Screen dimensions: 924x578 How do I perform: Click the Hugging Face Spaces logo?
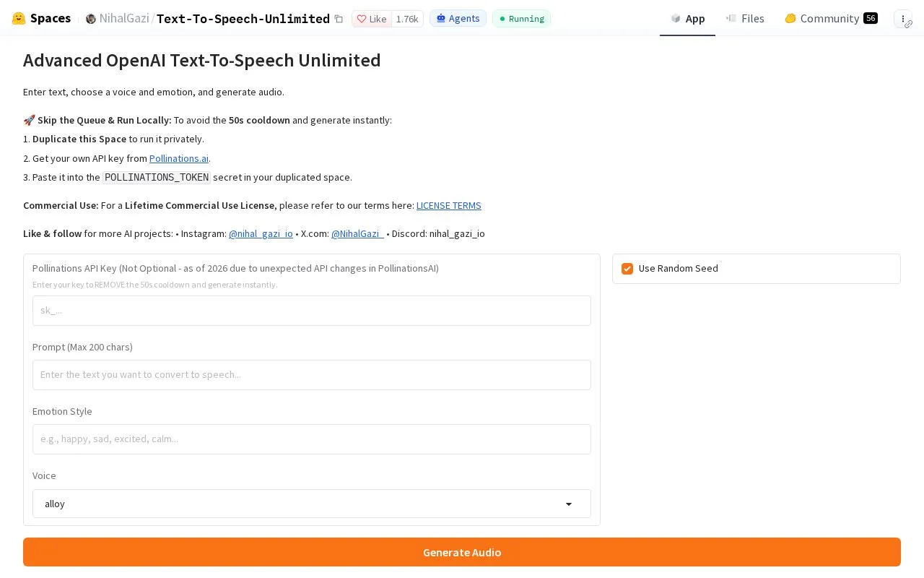pyautogui.click(x=19, y=18)
